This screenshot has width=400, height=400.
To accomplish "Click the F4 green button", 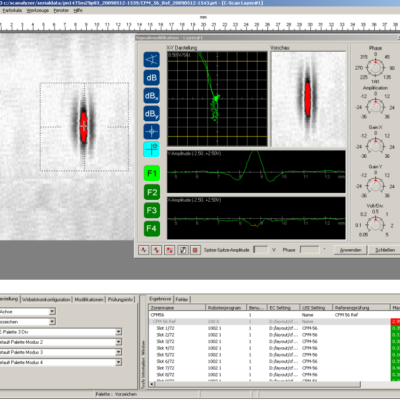I will [x=152, y=228].
